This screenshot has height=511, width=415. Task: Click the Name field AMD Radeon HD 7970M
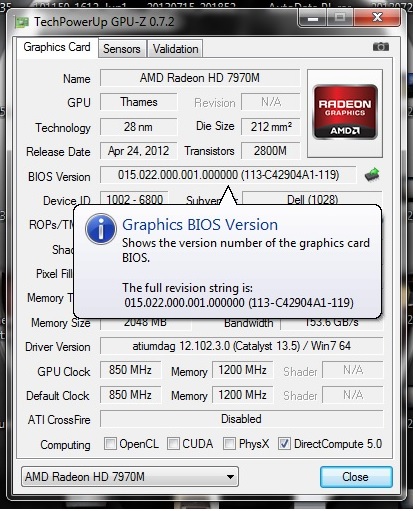click(200, 78)
